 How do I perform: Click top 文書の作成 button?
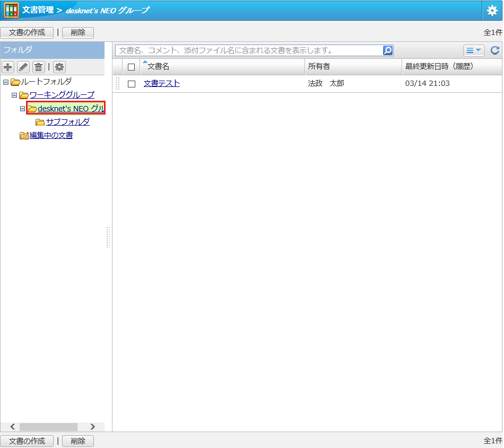click(27, 32)
